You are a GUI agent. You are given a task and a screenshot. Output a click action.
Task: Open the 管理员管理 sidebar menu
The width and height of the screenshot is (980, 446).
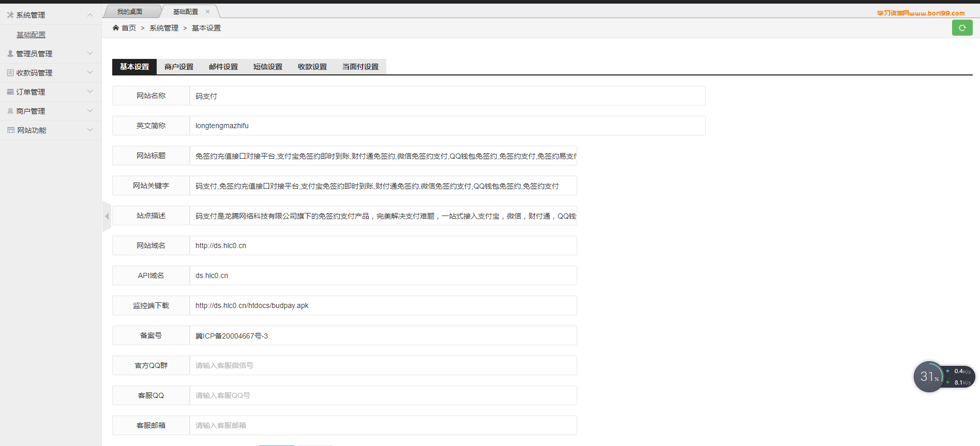coord(51,54)
